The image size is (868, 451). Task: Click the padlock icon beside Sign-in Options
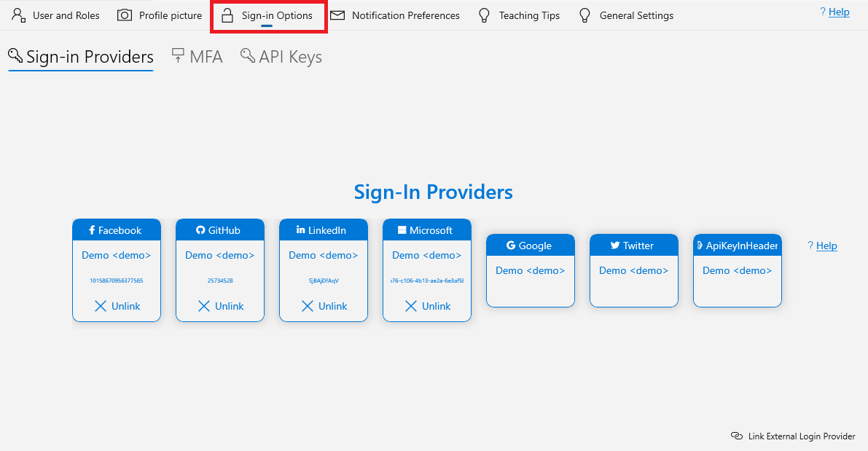[227, 15]
